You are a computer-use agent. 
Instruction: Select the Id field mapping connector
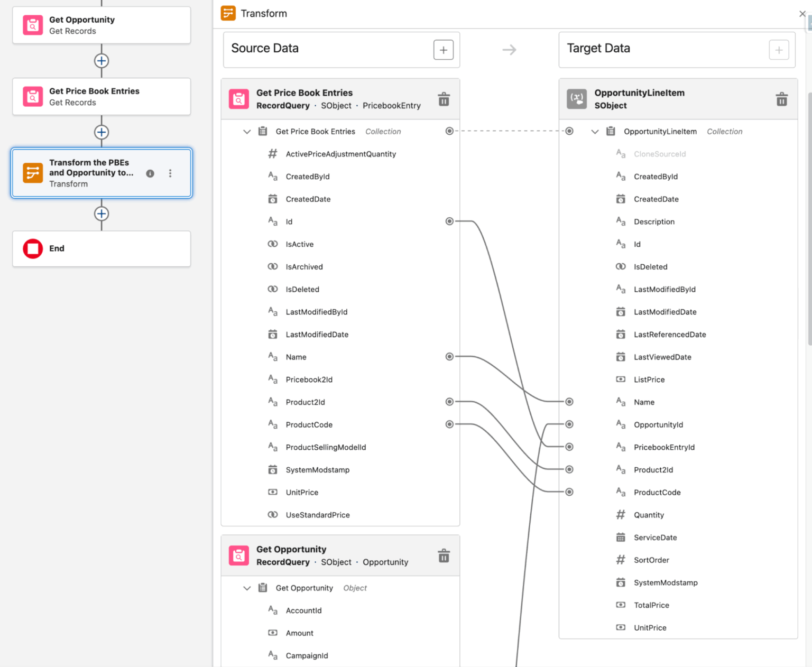pos(449,221)
